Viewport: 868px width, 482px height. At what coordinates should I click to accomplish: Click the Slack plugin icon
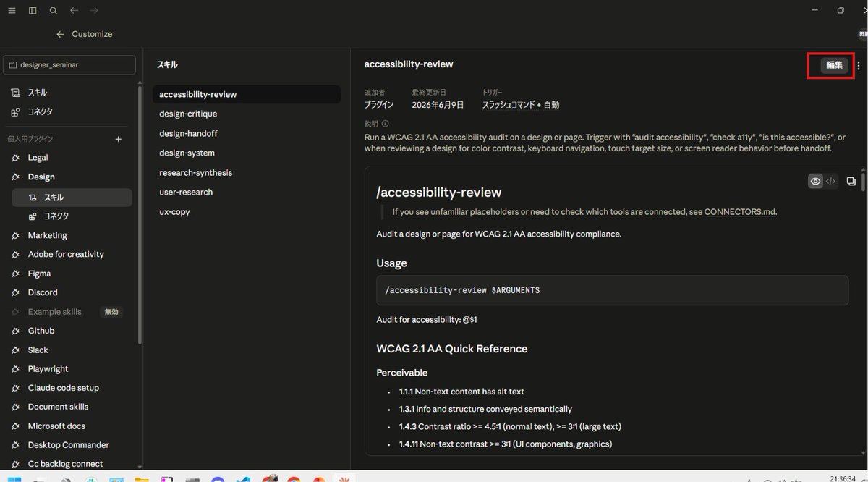tap(15, 350)
